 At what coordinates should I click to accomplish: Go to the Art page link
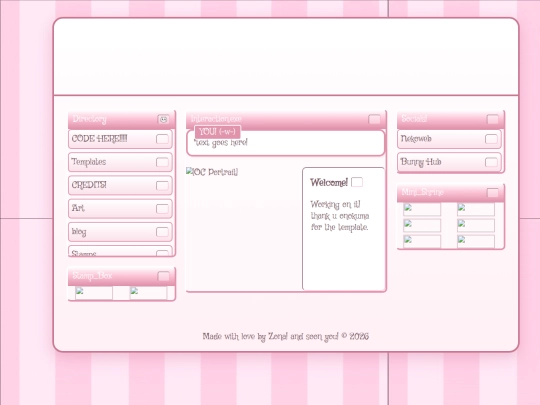(x=120, y=208)
